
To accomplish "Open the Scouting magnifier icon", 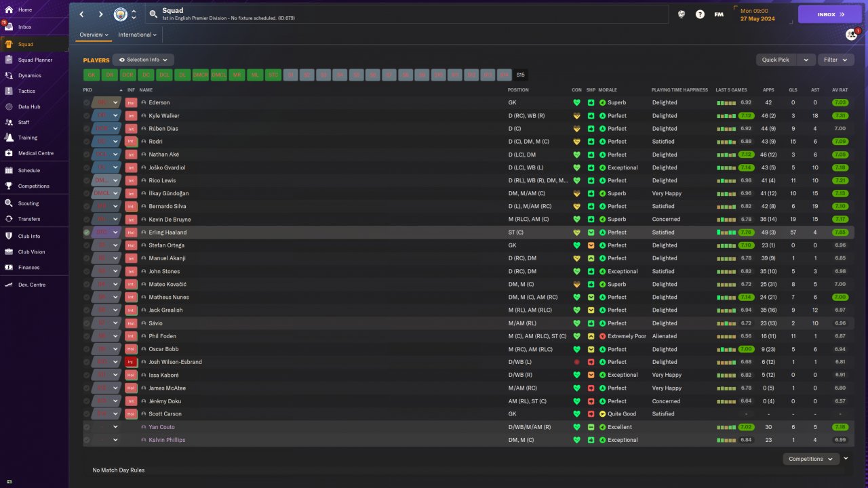I will [x=9, y=203].
